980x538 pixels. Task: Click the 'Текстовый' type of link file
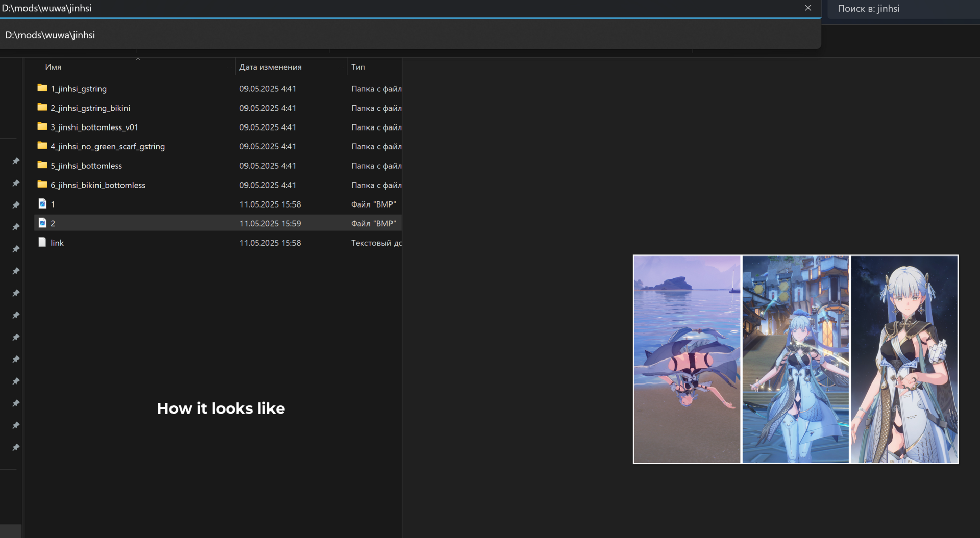pyautogui.click(x=376, y=243)
